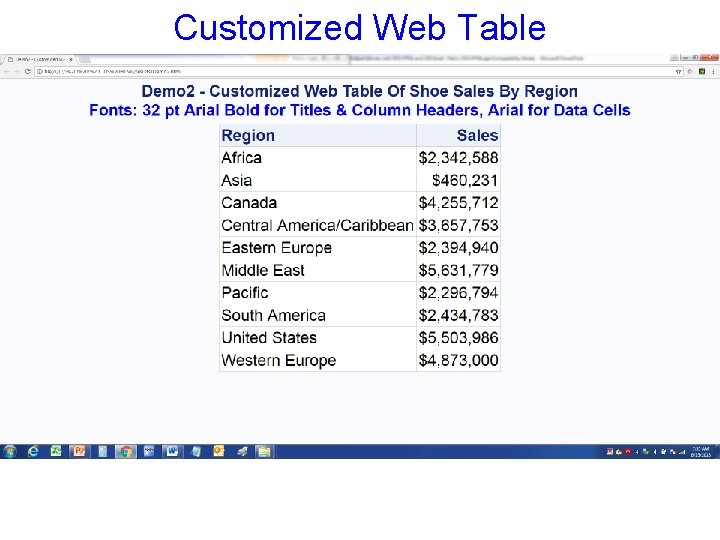Select the Africa cell
This screenshot has width=720, height=540.
318,158
